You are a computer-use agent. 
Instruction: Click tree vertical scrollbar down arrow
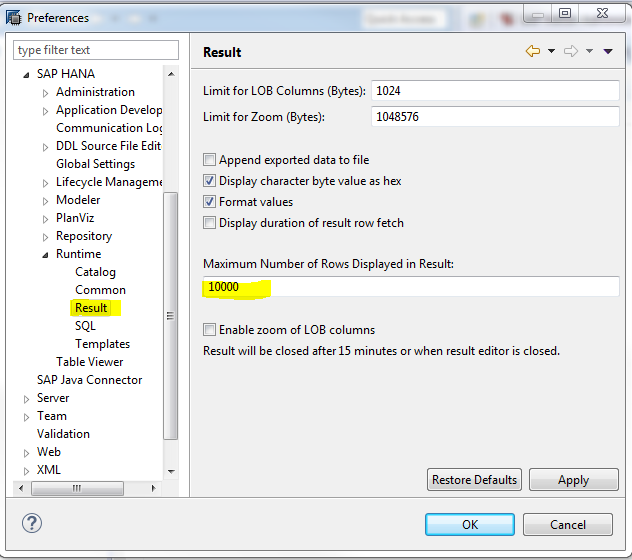pos(171,471)
